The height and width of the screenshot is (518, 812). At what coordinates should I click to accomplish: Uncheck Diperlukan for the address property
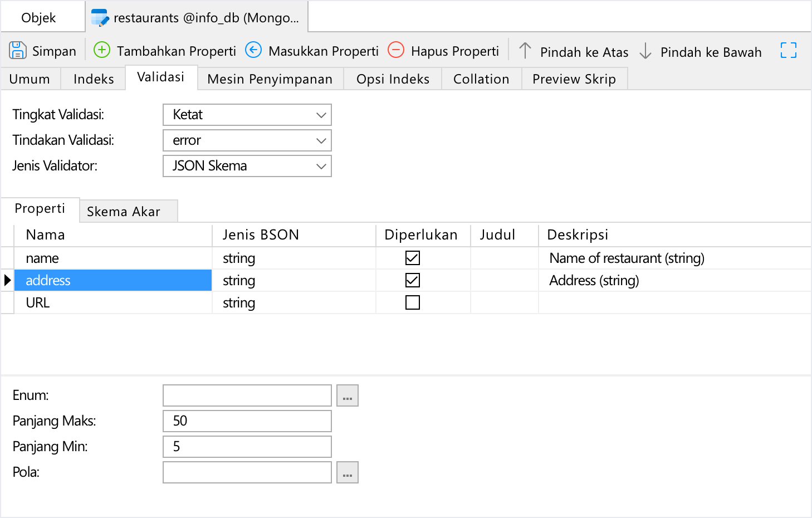click(x=413, y=280)
